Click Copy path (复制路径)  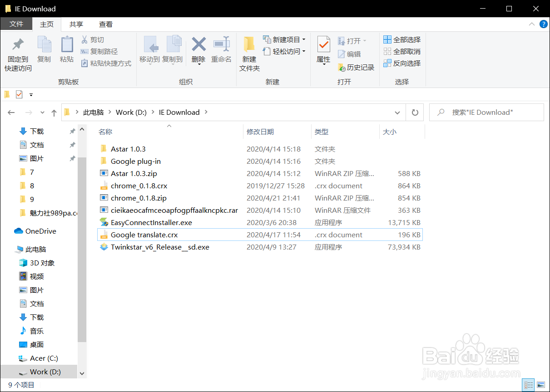(x=99, y=52)
